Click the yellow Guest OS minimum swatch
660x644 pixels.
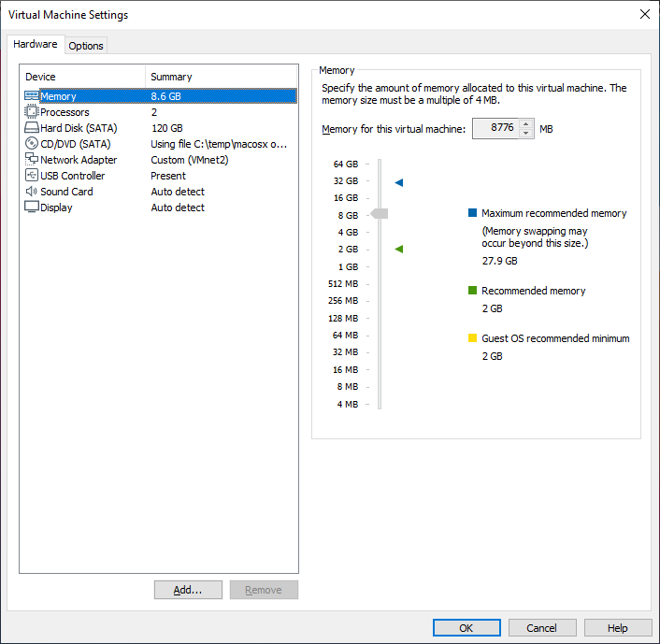tap(472, 338)
